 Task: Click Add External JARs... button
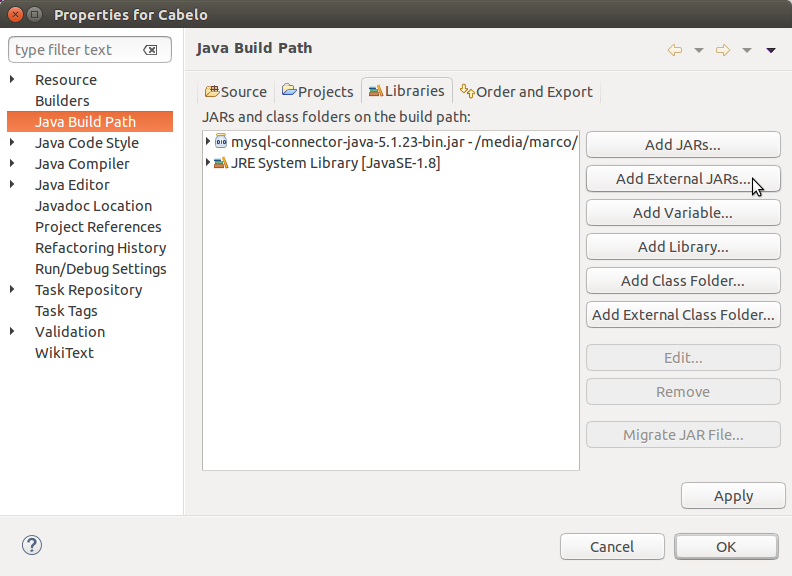(x=683, y=178)
